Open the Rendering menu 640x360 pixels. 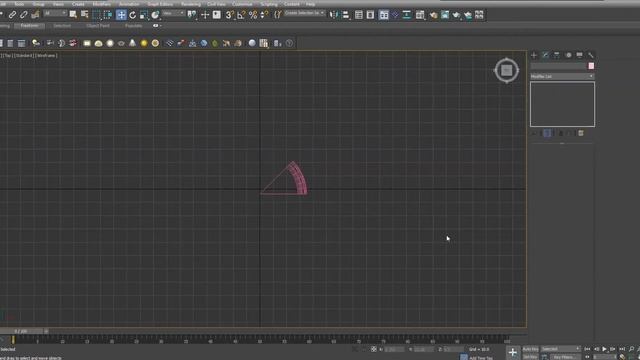point(191,4)
